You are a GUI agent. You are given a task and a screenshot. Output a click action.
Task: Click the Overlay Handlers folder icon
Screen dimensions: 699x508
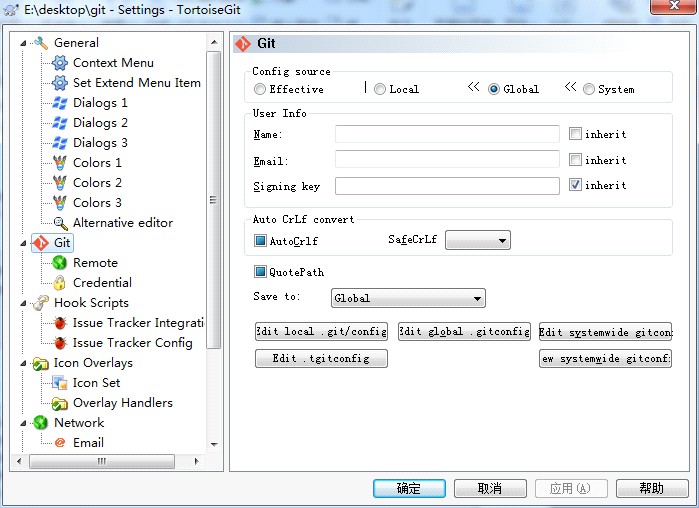point(60,403)
